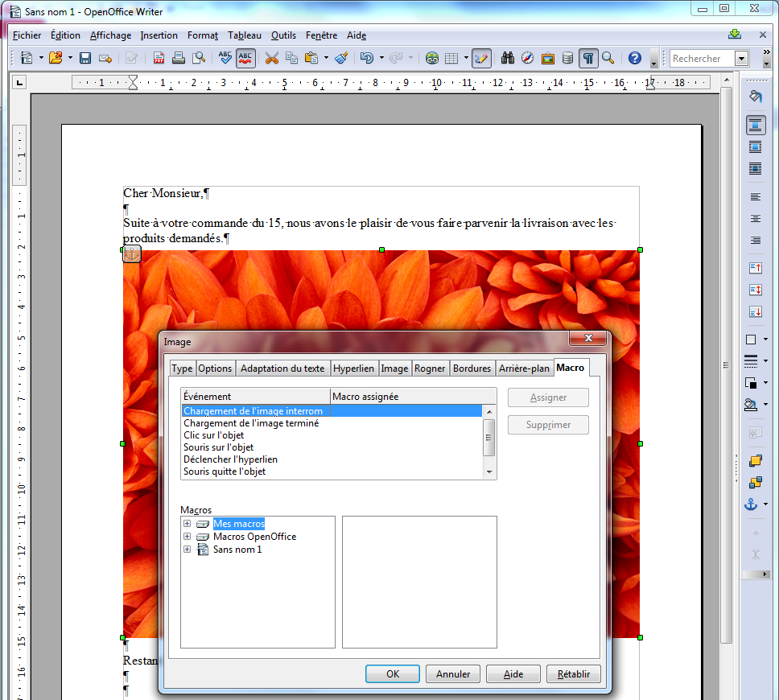
Task: Switch to the Bordures tab
Action: [472, 369]
